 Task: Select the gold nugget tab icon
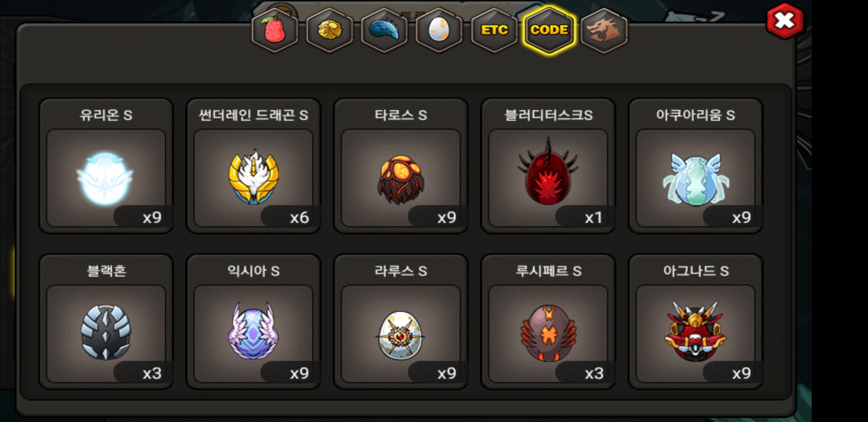(x=330, y=30)
